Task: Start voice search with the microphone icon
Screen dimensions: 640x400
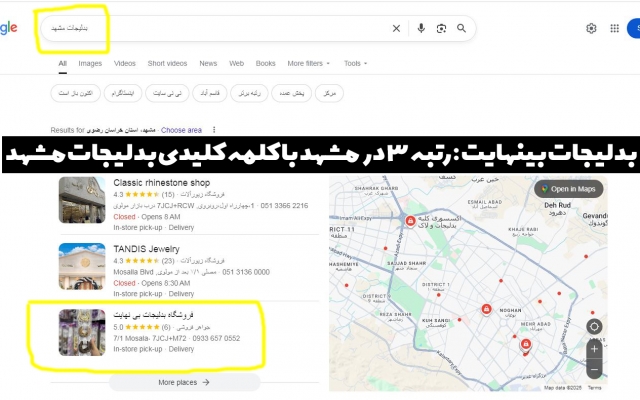Action: point(421,29)
